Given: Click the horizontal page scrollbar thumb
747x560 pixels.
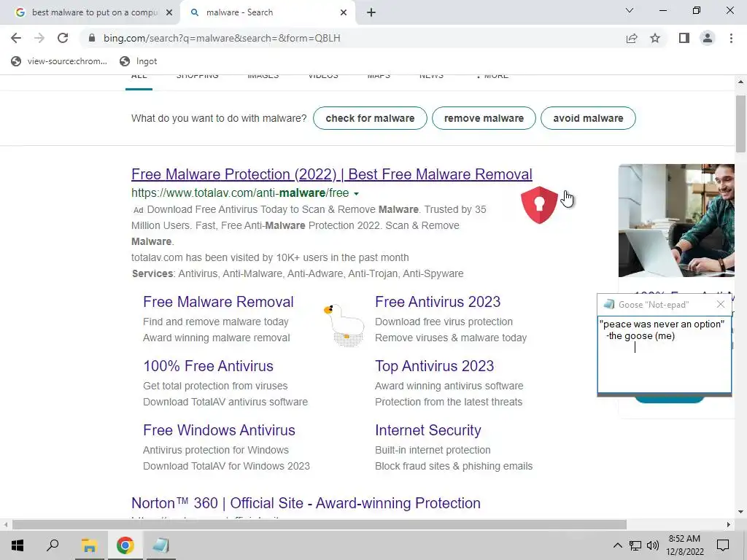Looking at the screenshot, I should [320, 525].
